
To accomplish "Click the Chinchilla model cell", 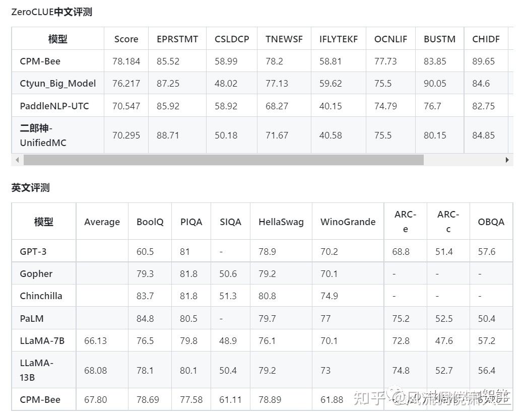I will pos(41,296).
